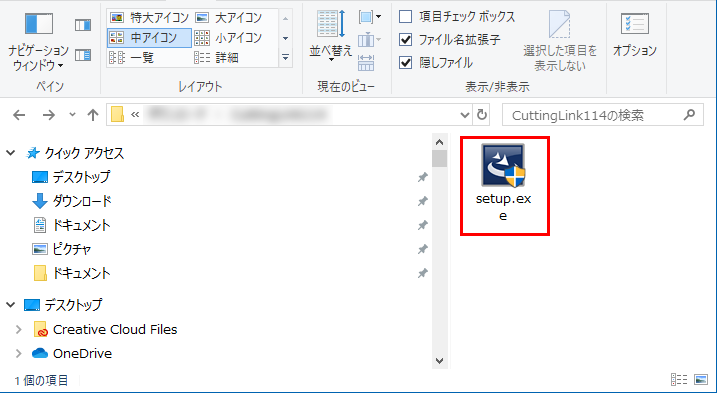This screenshot has height=393, width=717.
Task: Collapse the デスクトップ root node
Action: click(11, 305)
